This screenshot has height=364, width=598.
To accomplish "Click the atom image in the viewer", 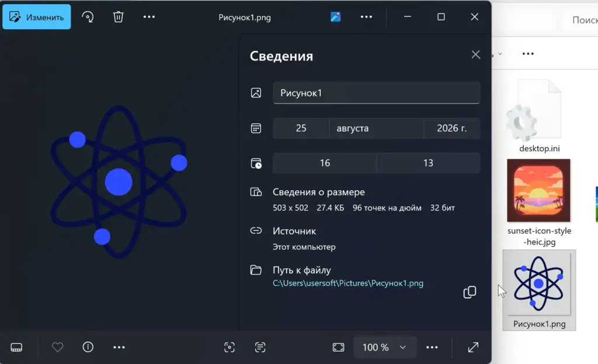I will pyautogui.click(x=119, y=182).
